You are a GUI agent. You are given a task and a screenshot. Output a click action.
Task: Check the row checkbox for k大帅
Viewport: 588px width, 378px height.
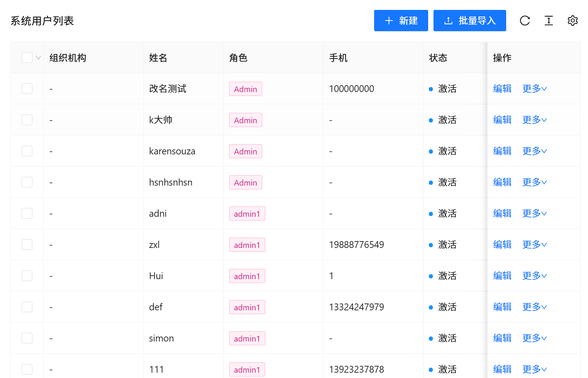27,120
